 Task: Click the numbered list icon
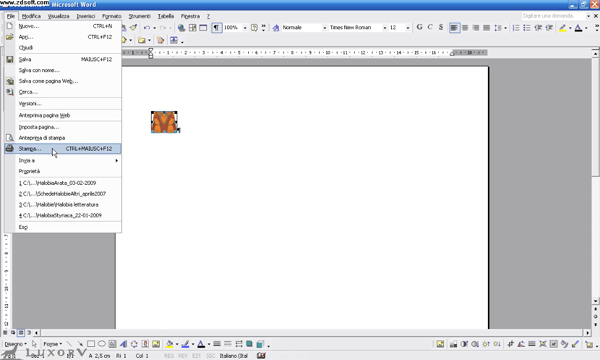[516, 28]
